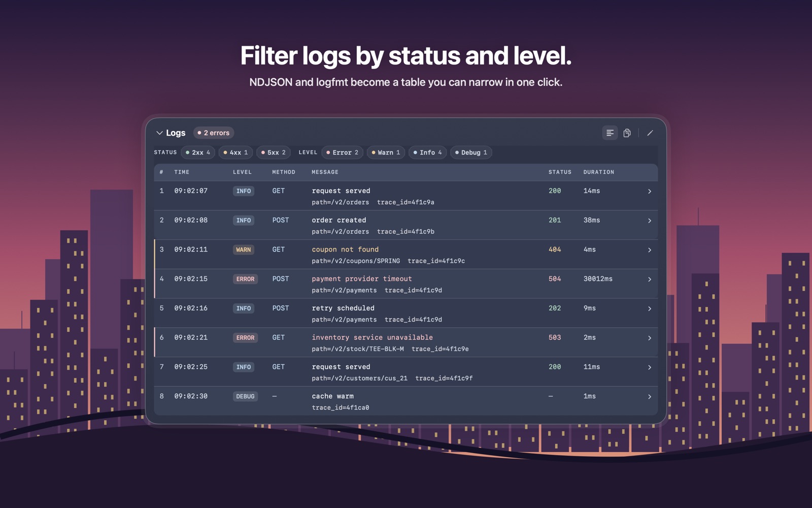
Task: Expand payment provider timeout row chevron
Action: [650, 279]
